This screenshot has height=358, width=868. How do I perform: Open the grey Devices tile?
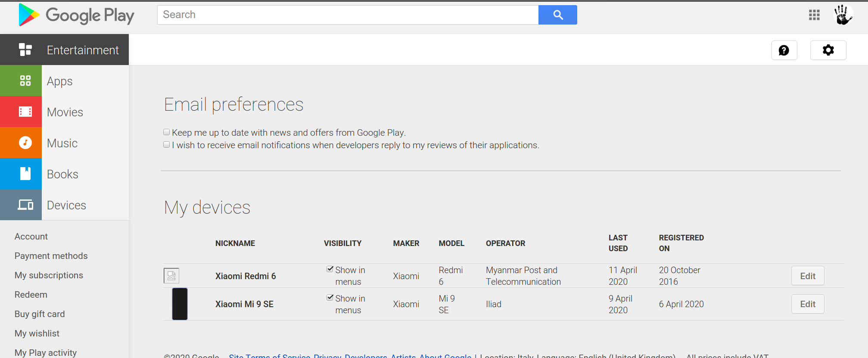click(x=21, y=205)
